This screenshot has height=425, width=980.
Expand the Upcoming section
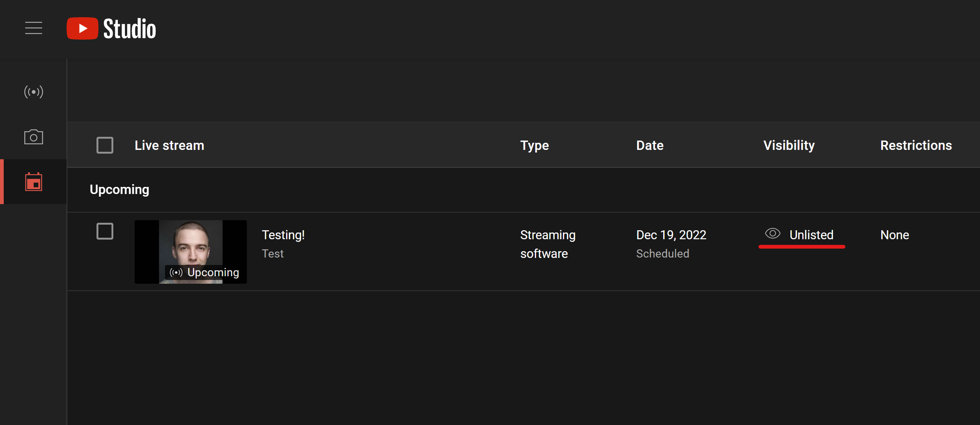click(x=119, y=189)
